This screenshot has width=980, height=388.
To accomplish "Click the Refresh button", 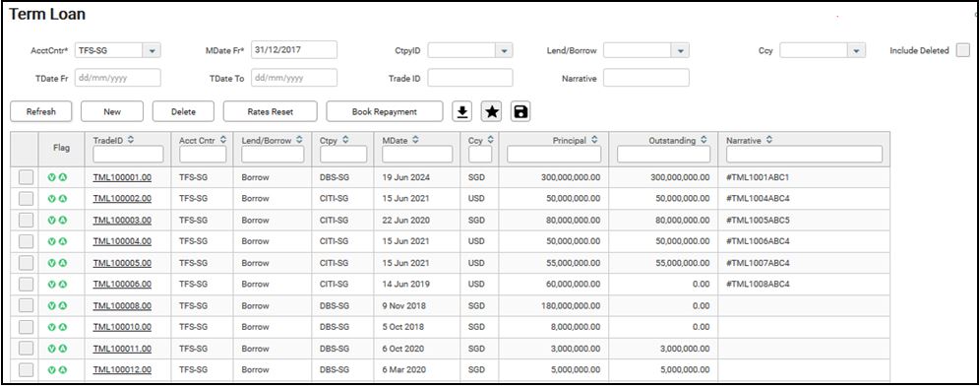I will pyautogui.click(x=41, y=112).
